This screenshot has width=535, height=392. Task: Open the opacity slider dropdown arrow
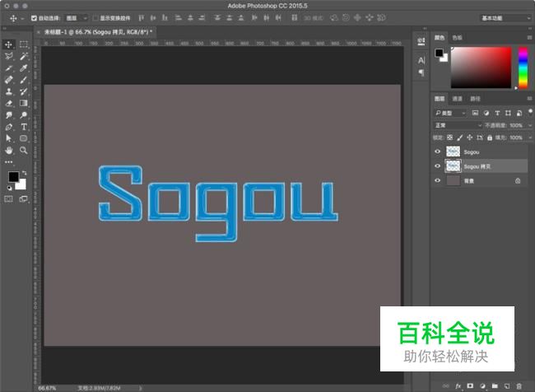(529, 125)
